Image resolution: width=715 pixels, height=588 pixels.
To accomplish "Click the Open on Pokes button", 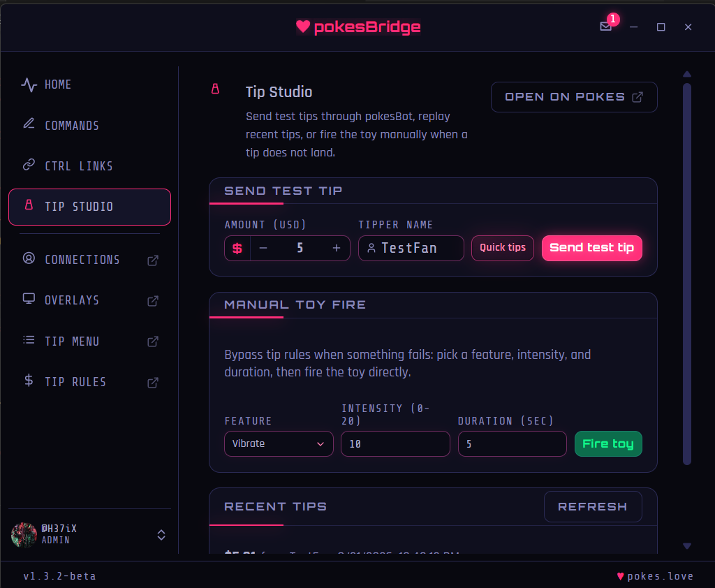I will tap(574, 96).
